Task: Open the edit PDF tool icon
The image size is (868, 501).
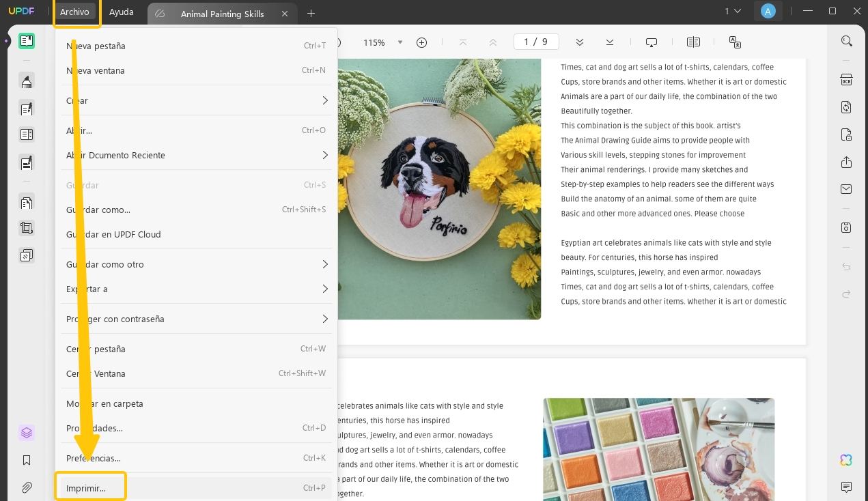Action: (x=27, y=108)
